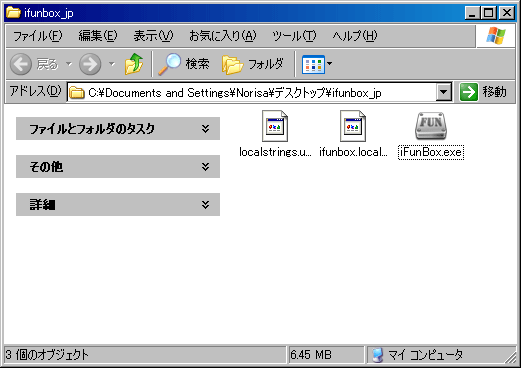Show the Folders (フォルダ) pane

[x=253, y=64]
